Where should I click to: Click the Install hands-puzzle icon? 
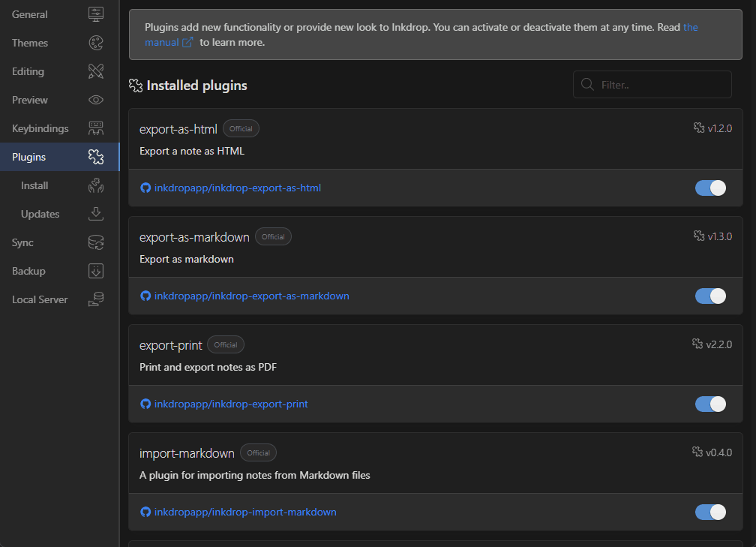click(96, 185)
